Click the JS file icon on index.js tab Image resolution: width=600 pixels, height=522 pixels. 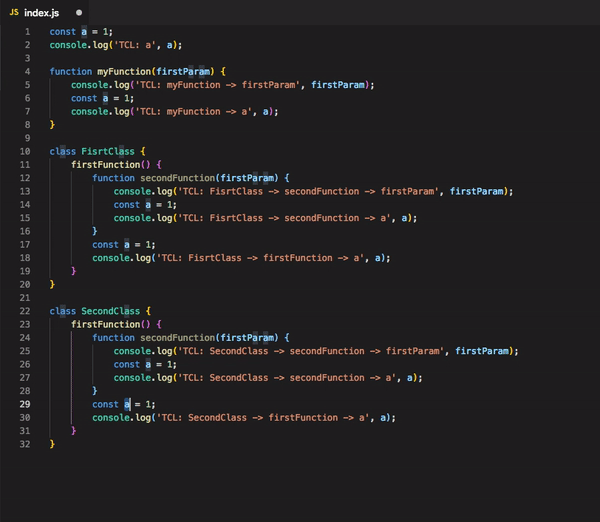14,13
